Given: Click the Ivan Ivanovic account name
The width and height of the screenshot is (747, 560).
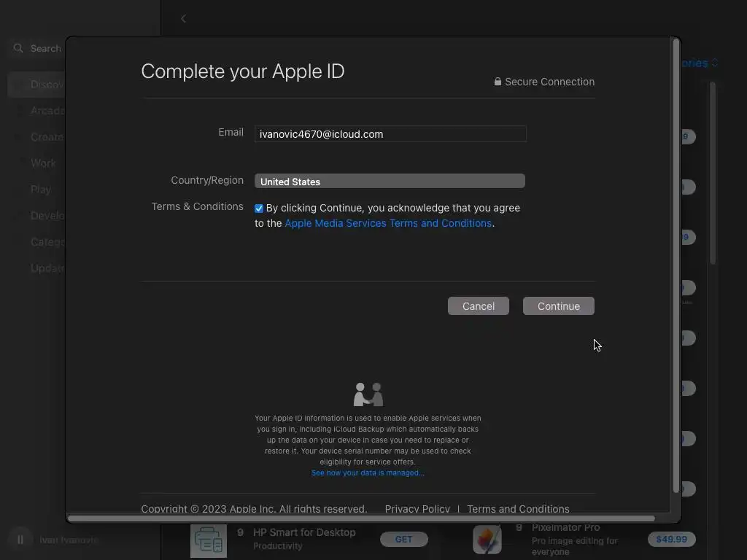Looking at the screenshot, I should tap(68, 540).
